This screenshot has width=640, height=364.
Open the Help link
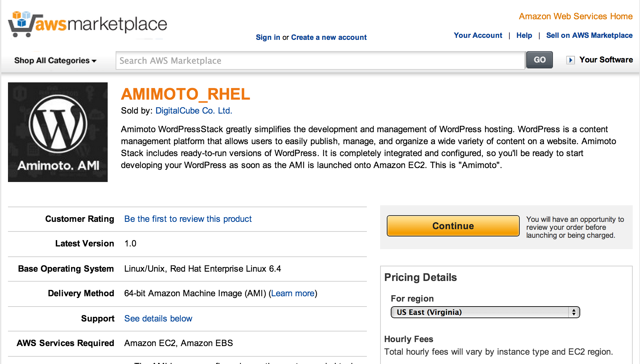[x=524, y=35]
